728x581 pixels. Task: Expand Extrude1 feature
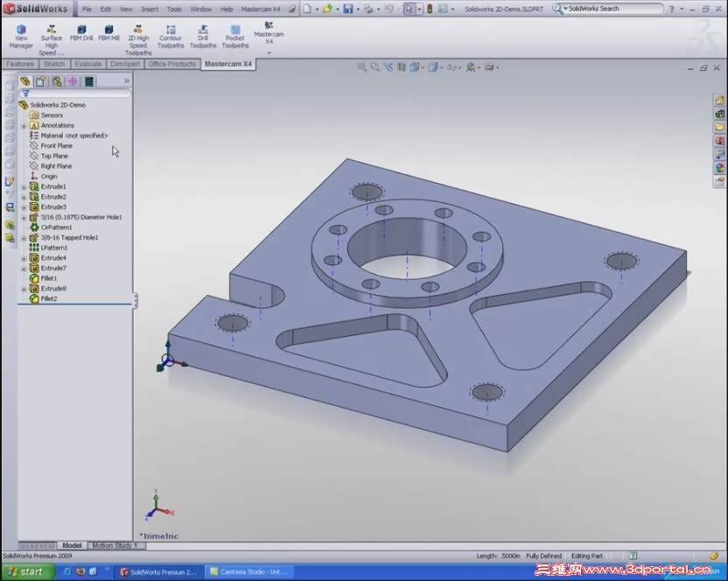[x=24, y=186]
